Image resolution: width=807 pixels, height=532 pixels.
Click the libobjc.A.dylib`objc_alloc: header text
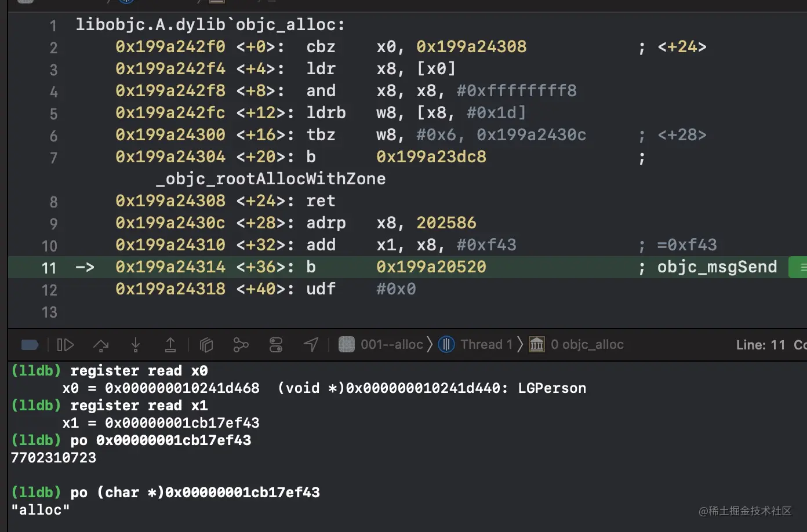[210, 25]
